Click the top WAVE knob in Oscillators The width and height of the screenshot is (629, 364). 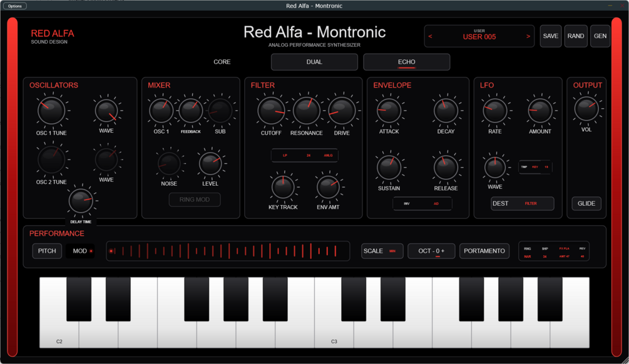[106, 111]
